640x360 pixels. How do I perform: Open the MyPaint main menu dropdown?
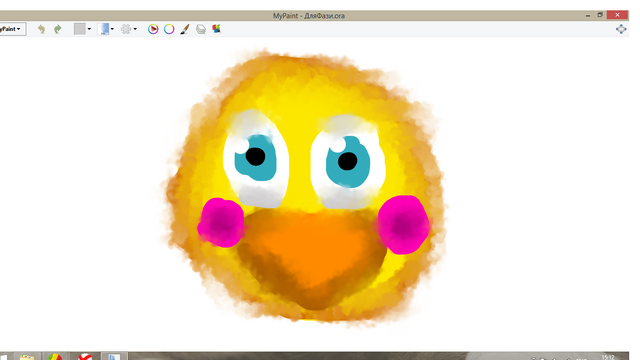11,29
